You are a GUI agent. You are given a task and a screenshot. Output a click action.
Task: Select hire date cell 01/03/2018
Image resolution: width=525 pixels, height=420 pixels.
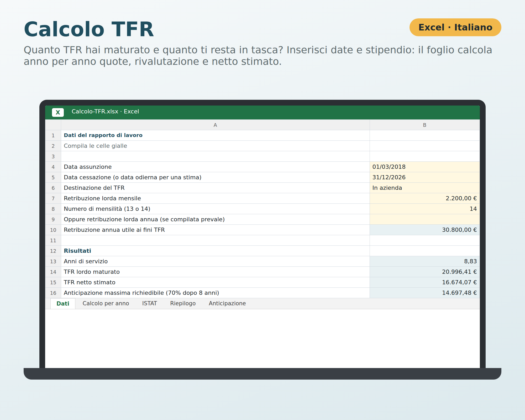pos(424,167)
